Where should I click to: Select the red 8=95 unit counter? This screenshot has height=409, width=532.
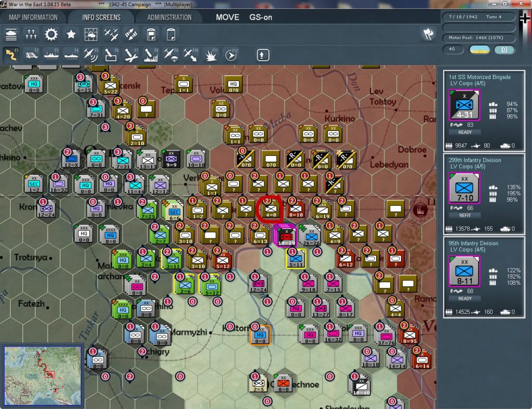tap(409, 334)
